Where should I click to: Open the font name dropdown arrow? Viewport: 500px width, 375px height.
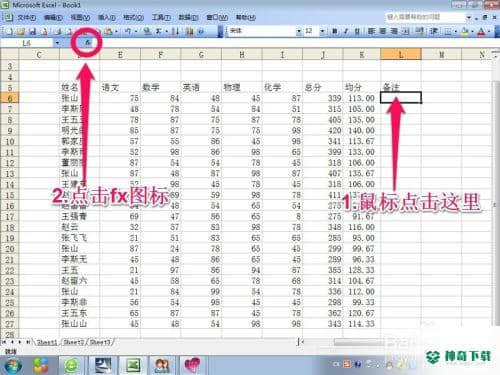pos(299,31)
